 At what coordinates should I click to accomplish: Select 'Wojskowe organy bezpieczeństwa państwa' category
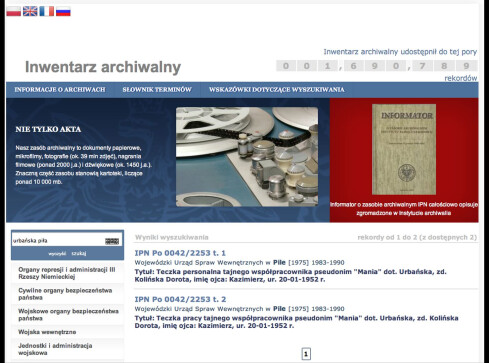[67, 314]
